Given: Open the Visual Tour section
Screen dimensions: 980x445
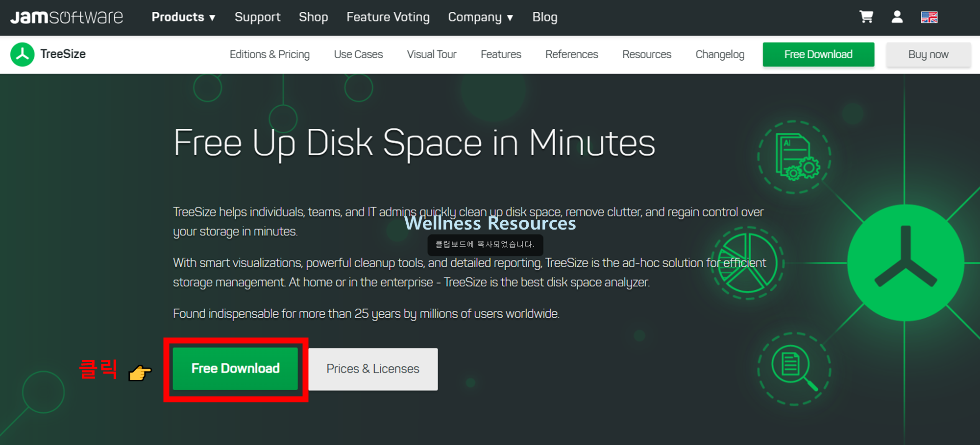Looking at the screenshot, I should coord(432,54).
